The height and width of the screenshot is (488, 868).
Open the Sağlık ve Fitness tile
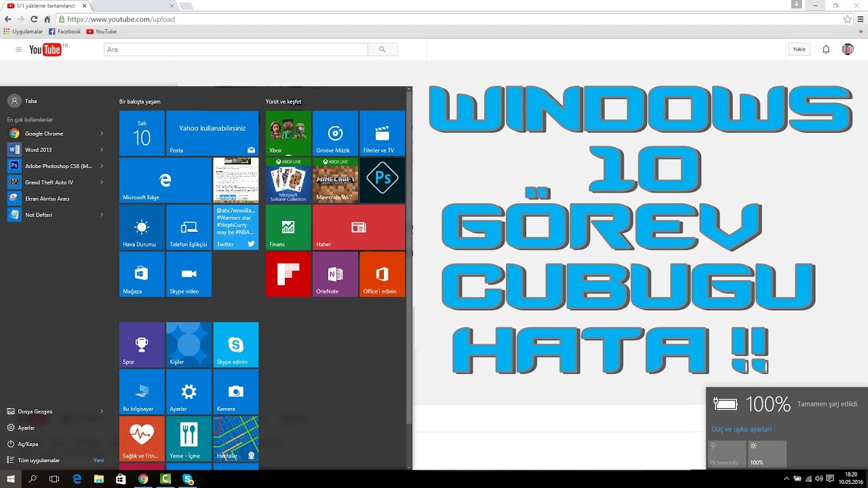[x=142, y=439]
